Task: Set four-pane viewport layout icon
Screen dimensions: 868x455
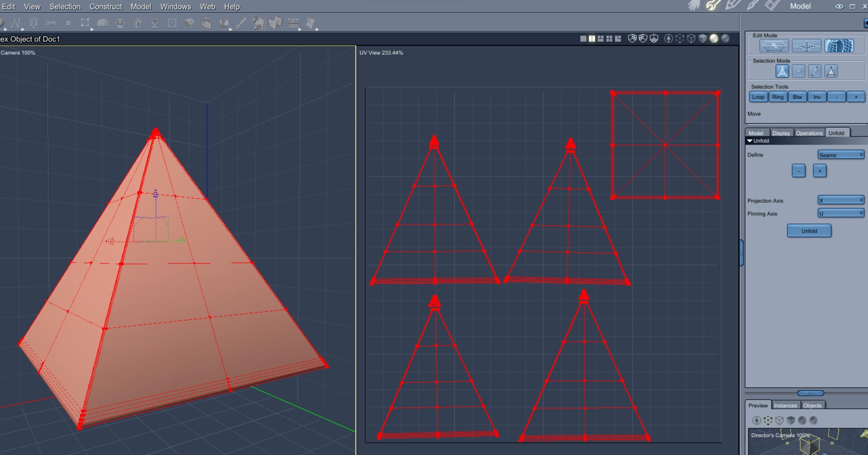Action: 609,39
